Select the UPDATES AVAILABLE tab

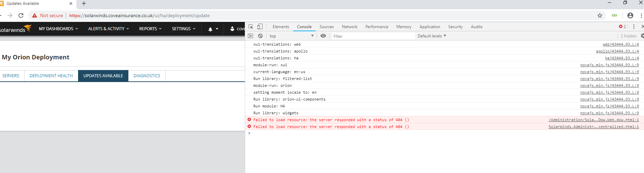tap(103, 76)
